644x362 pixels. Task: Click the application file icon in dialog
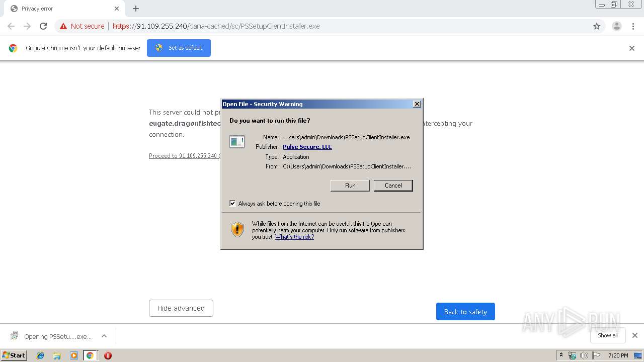point(237,142)
